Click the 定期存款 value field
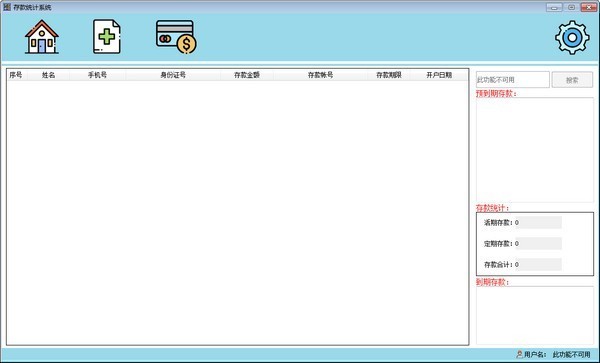 click(538, 244)
